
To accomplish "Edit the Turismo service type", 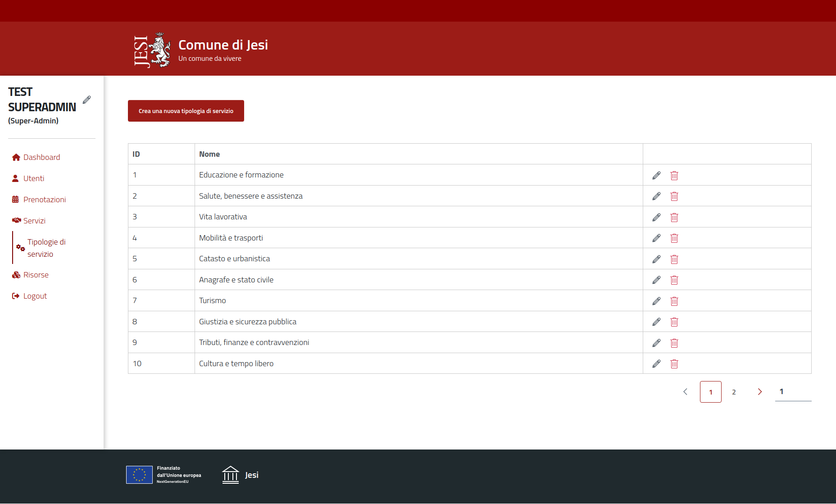I will click(656, 301).
